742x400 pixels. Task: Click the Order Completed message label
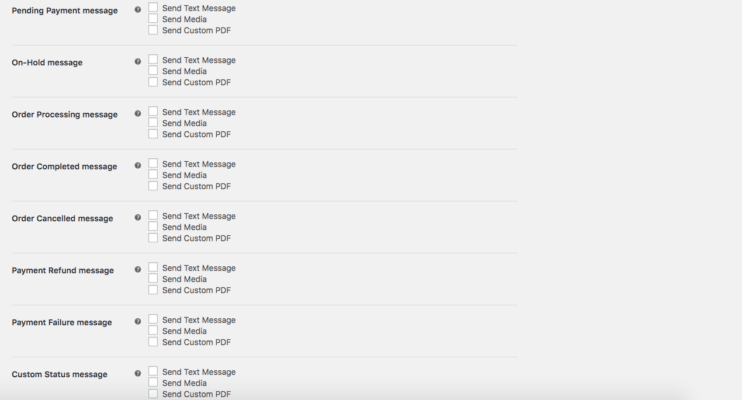64,167
